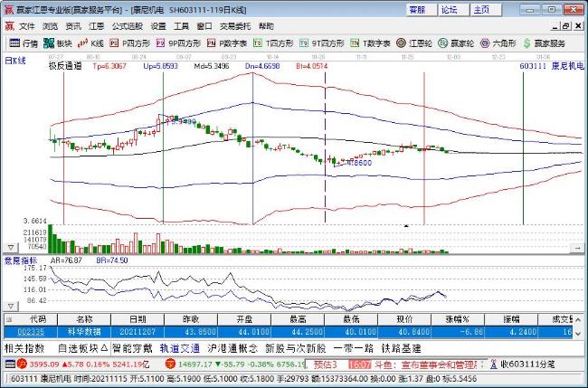Open stock code 002335 link
Screen dimensions: 588x388
[x=31, y=332]
